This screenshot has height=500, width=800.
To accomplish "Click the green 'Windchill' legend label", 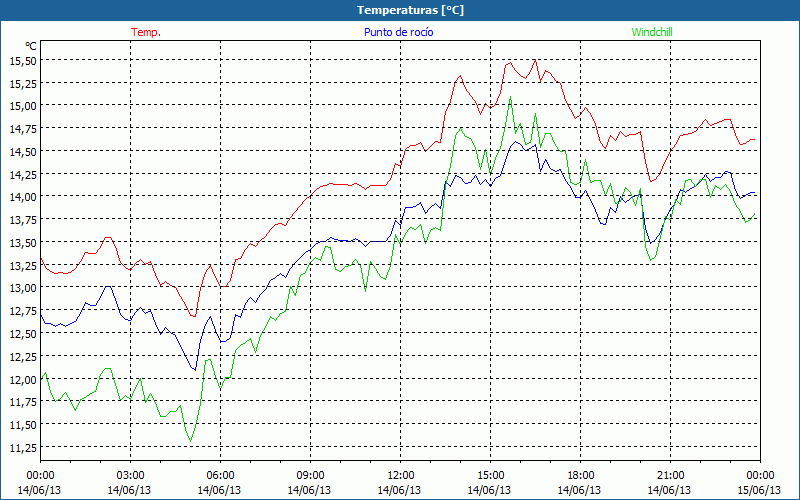I will tap(652, 32).
